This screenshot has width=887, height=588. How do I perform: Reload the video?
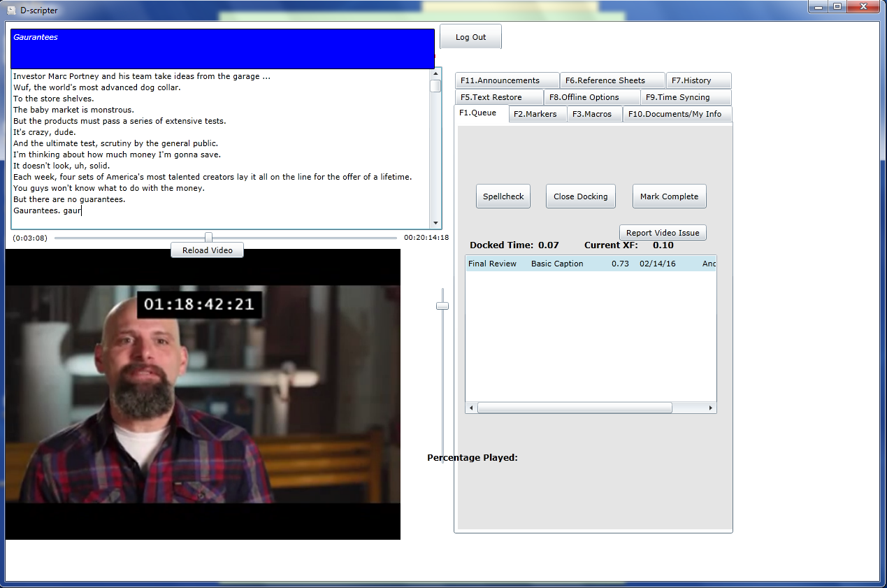tap(207, 250)
